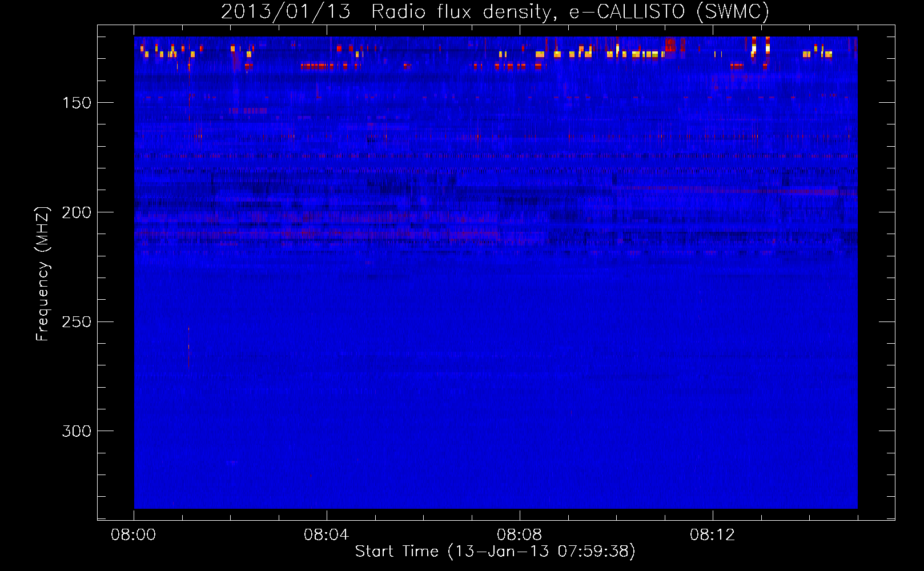Click the 150 frequency tick label

(77, 103)
